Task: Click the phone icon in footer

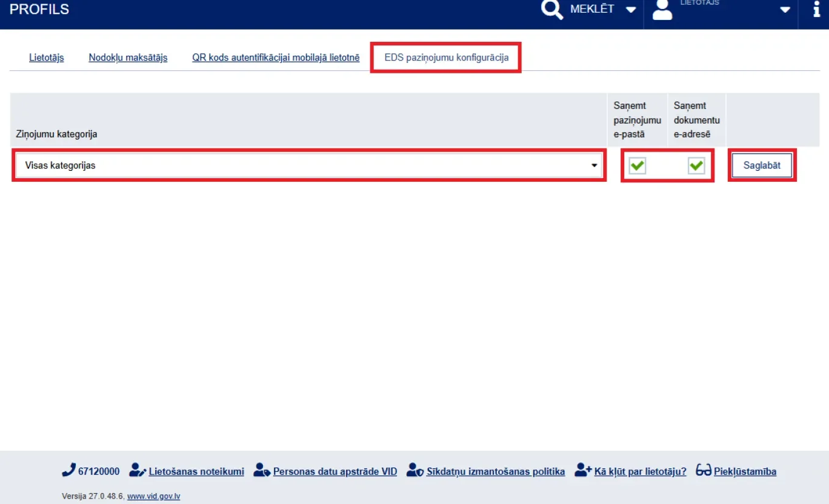Action: pyautogui.click(x=68, y=471)
